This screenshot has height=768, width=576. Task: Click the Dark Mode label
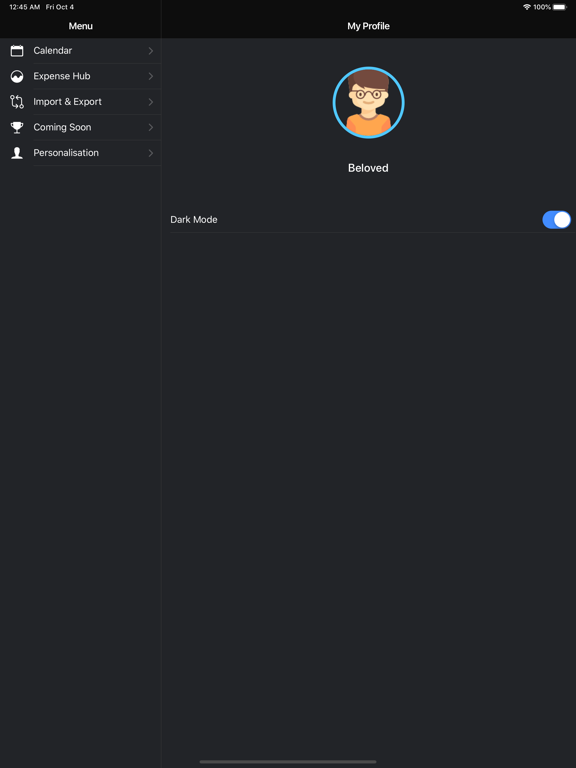[x=194, y=220]
